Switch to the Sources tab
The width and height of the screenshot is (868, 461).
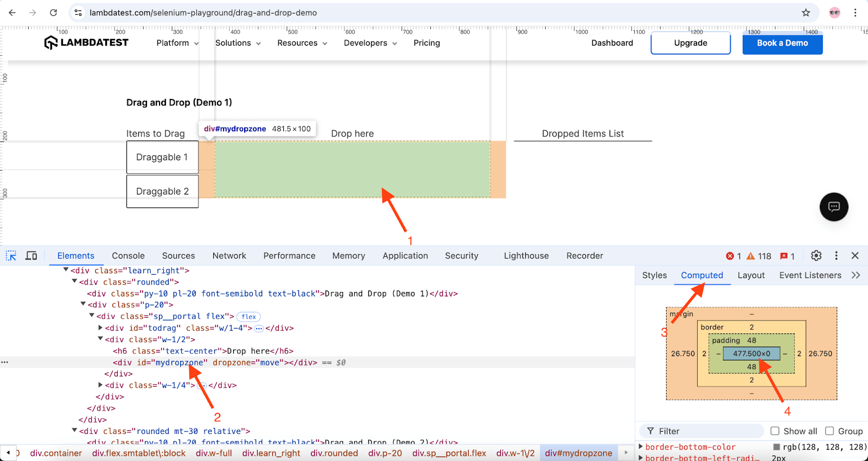(178, 256)
